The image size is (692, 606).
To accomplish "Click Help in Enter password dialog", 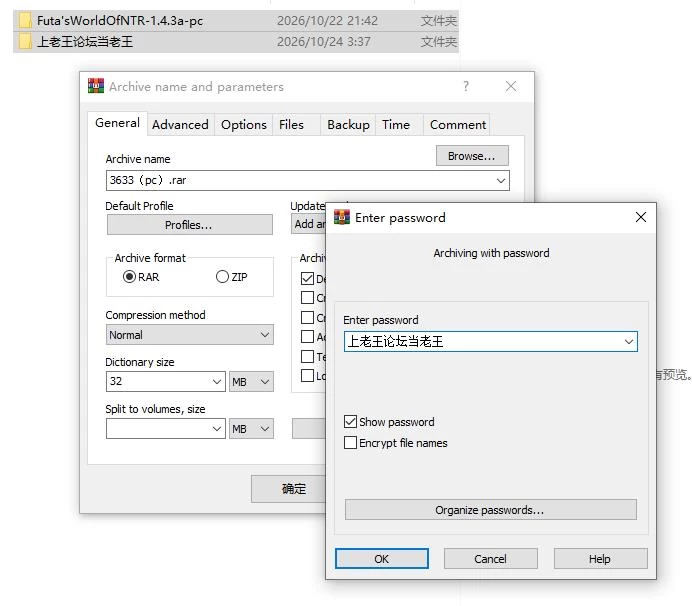I will 600,559.
